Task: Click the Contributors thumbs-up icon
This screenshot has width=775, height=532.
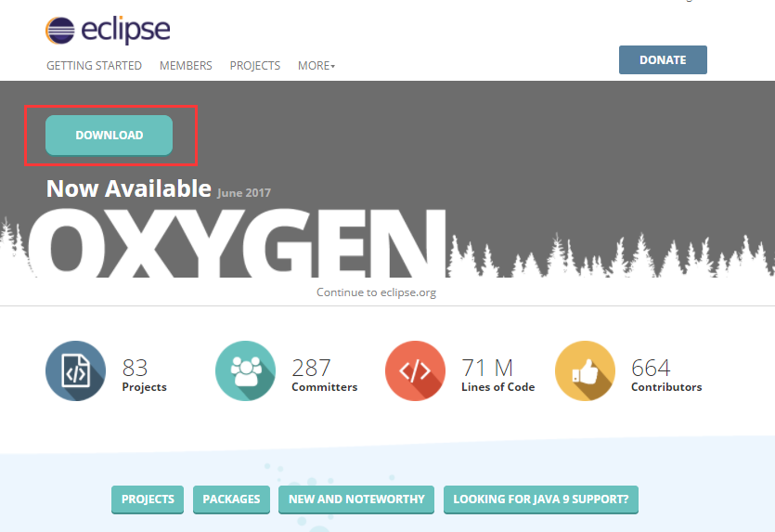Action: (x=586, y=370)
